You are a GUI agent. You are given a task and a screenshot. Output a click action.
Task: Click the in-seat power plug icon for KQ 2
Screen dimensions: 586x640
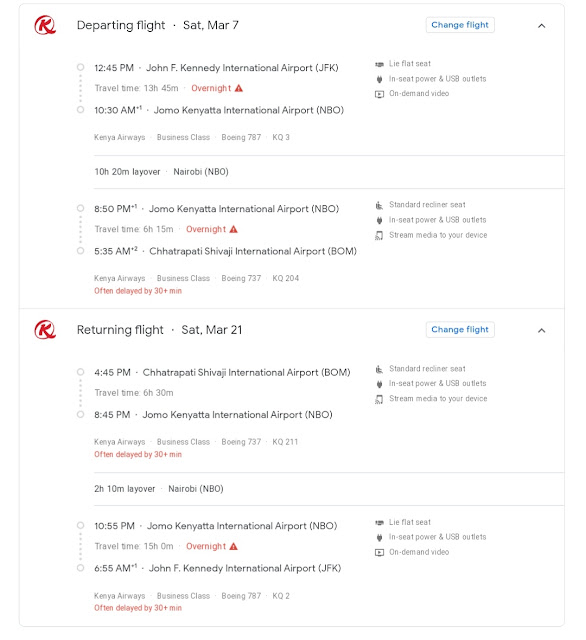[380, 538]
